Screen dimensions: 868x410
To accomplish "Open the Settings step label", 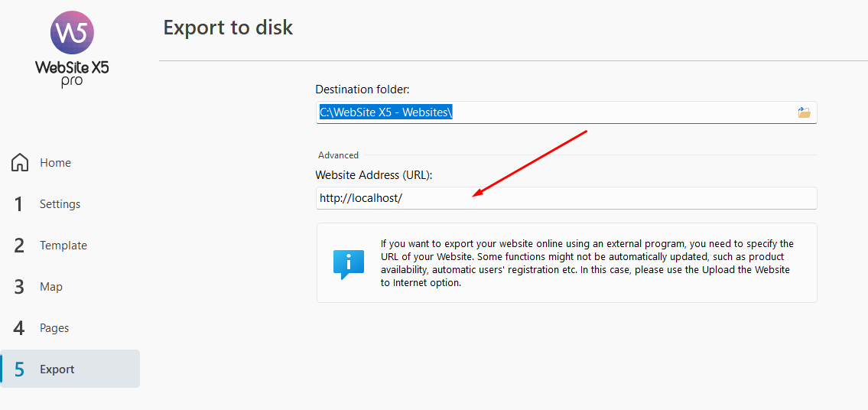I will coord(60,204).
